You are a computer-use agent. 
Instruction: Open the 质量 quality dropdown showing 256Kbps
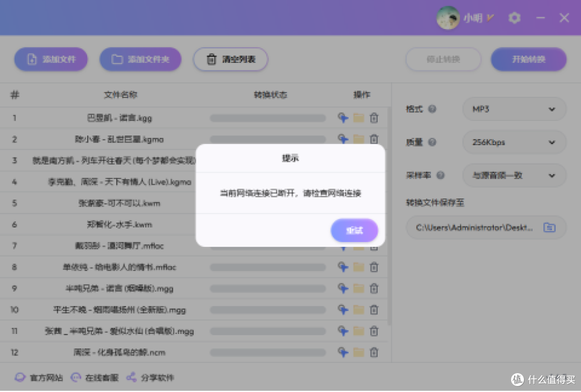[x=514, y=142]
